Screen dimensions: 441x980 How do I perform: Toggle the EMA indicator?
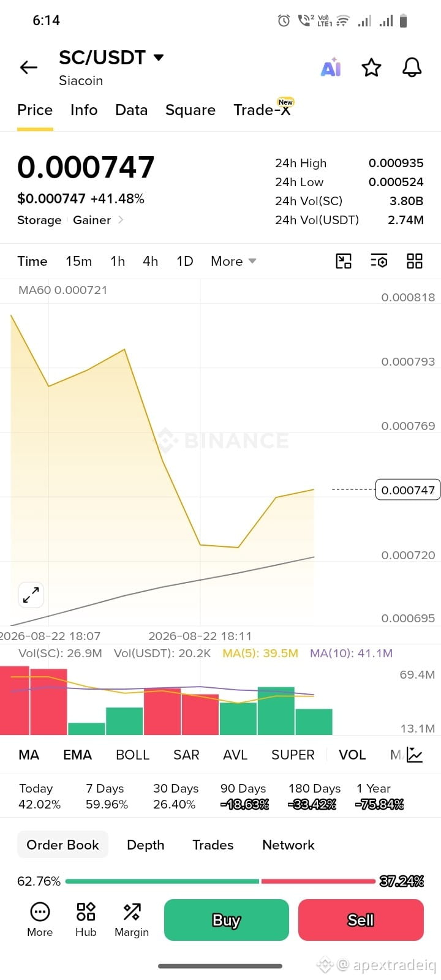tap(77, 755)
